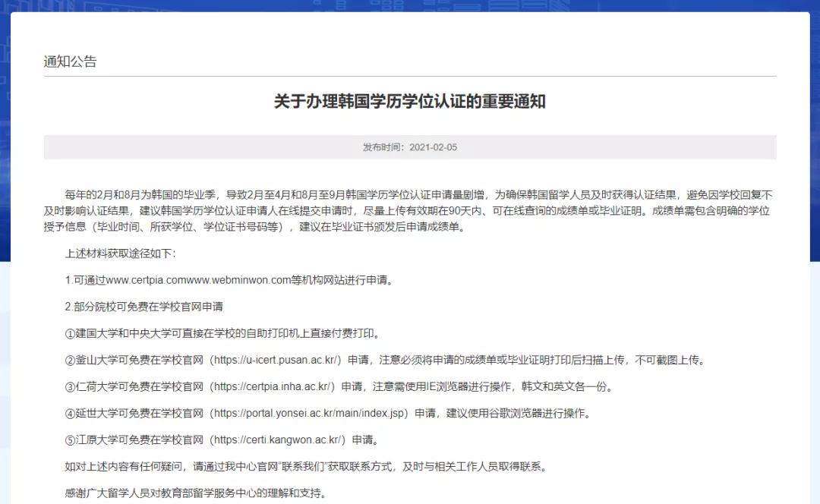Click the first paragraph line starting 每年的2月和8月
The image size is (820, 504).
[x=418, y=195]
